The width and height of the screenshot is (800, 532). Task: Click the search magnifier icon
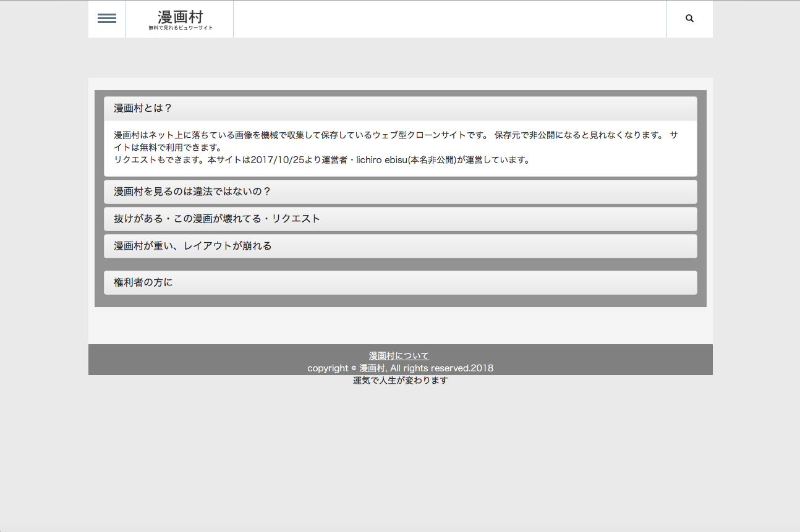690,19
